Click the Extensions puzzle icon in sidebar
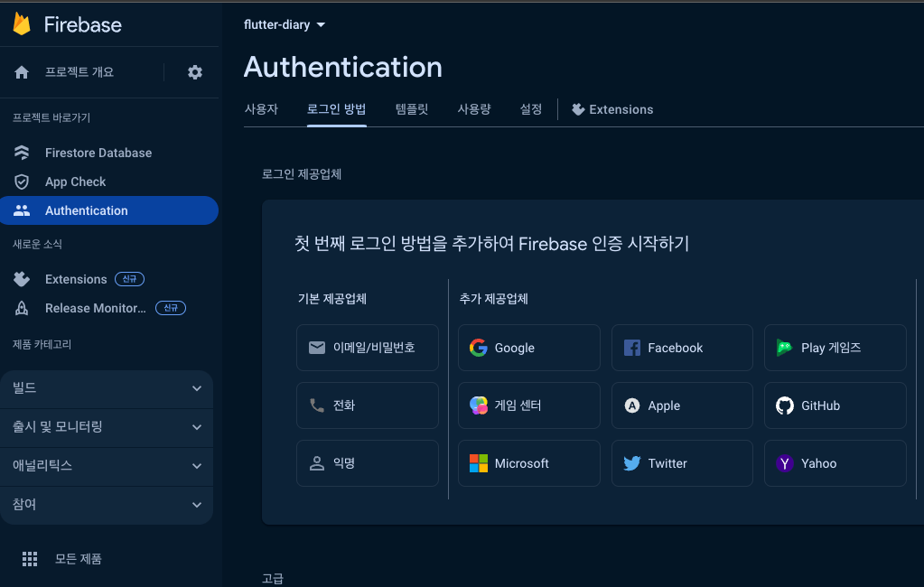The height and width of the screenshot is (587, 924). click(x=22, y=279)
